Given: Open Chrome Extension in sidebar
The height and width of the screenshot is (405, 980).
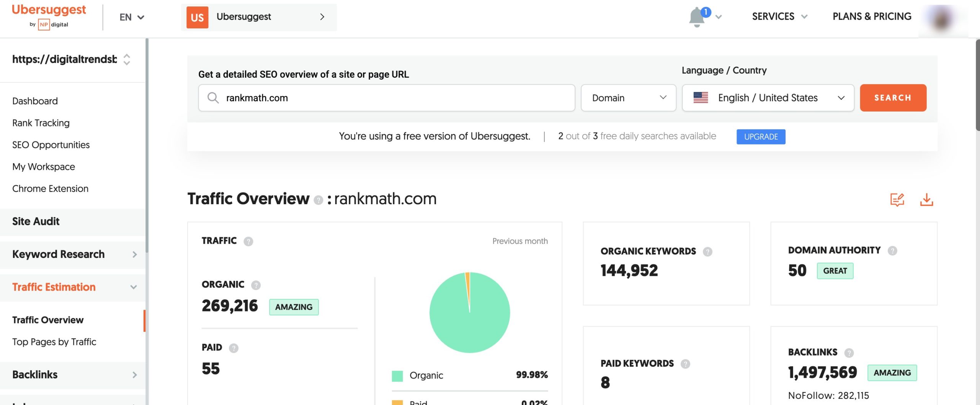Looking at the screenshot, I should coord(50,189).
